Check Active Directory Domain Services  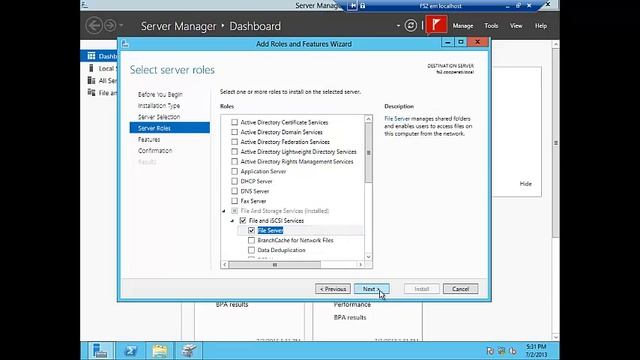234,132
